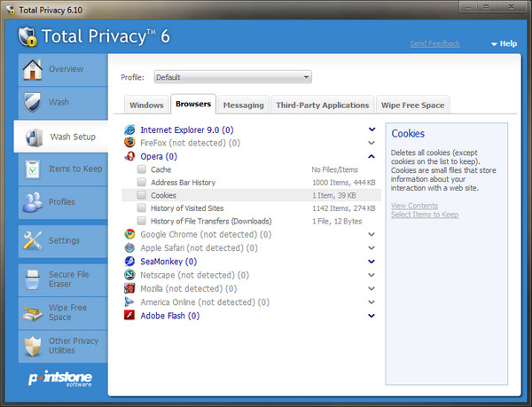Open the Profiles people icon
Screen dimensions: 532x407
click(32, 201)
